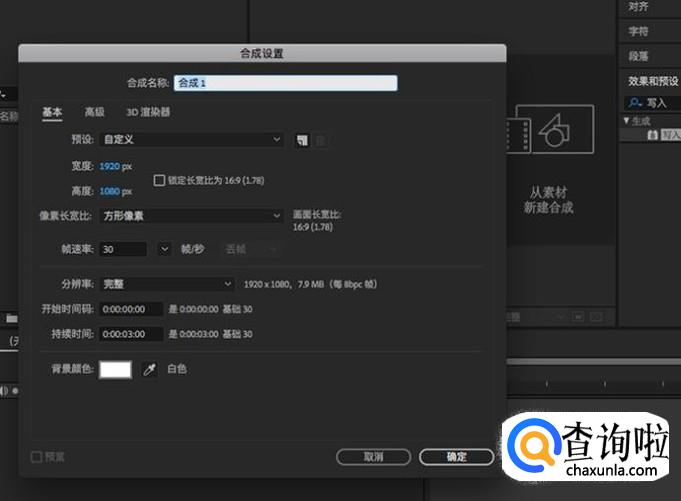Click the white background color swatch
This screenshot has width=681, height=501.
115,369
